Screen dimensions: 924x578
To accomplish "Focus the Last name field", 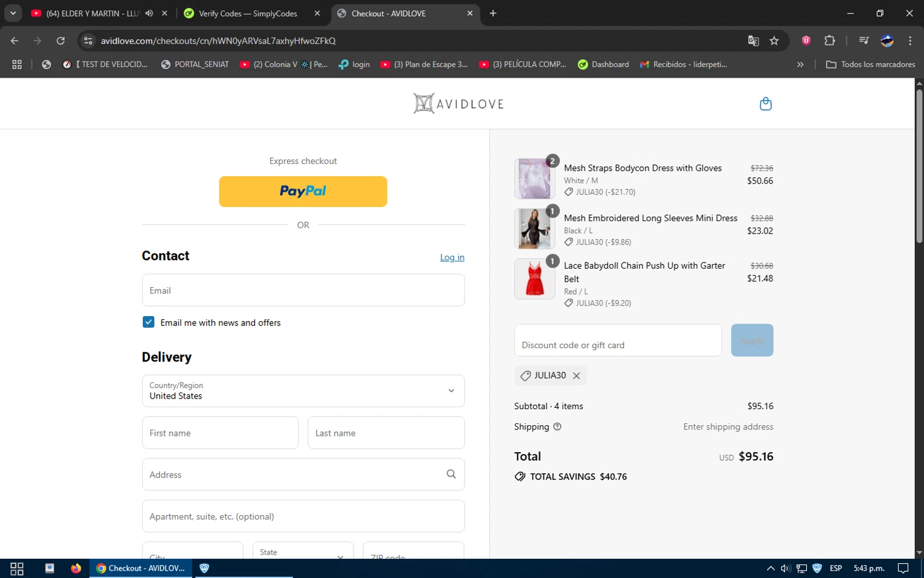I will (x=386, y=433).
